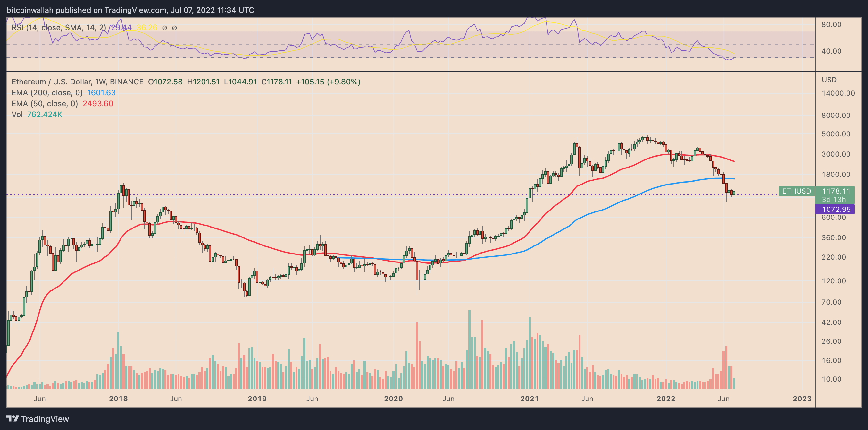
Task: Click the purple 1072.95 price marker
Action: 835,209
